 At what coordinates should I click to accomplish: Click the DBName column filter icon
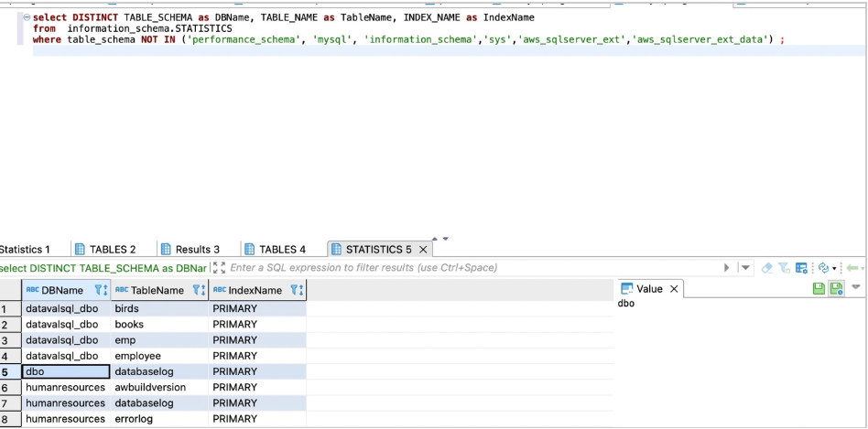click(x=101, y=290)
